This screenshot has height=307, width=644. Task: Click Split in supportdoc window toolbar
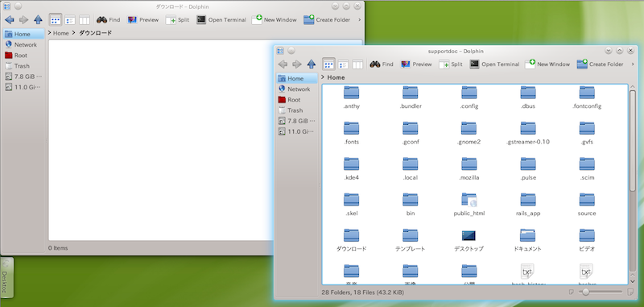451,64
